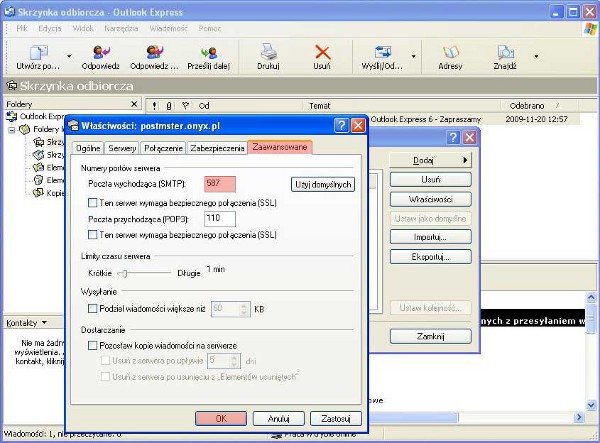
Task: Click the Prześlij dalej forward icon
Action: coord(209,52)
